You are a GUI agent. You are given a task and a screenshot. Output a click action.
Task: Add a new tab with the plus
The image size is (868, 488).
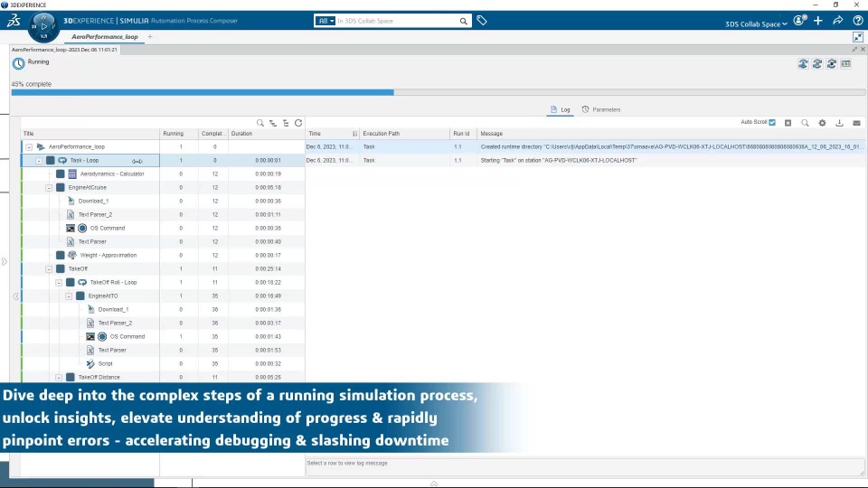pos(149,36)
